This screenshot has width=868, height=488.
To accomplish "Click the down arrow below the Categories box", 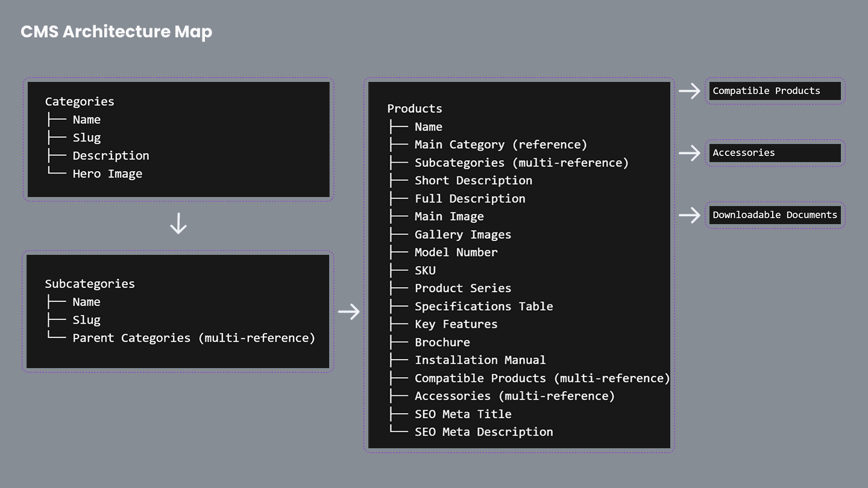I will (178, 224).
